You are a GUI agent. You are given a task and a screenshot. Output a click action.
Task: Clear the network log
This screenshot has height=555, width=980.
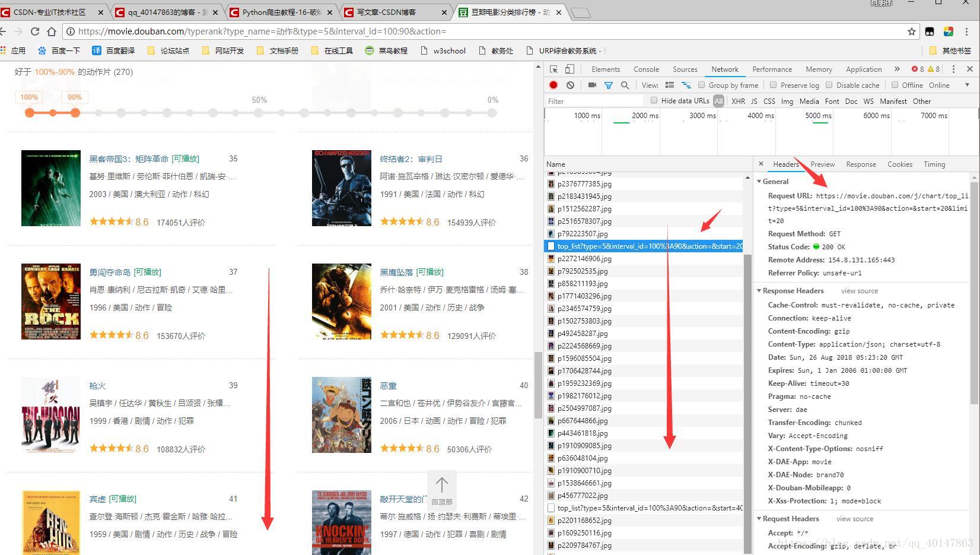point(570,85)
